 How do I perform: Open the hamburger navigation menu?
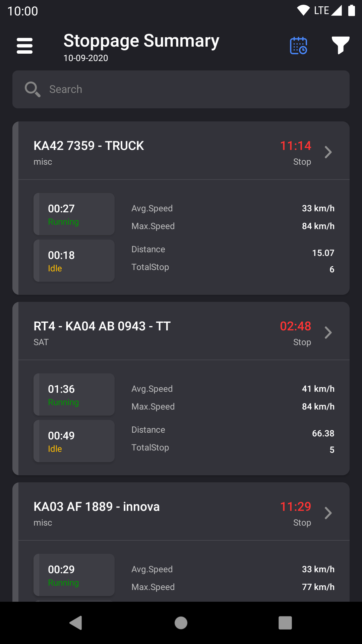(x=24, y=46)
